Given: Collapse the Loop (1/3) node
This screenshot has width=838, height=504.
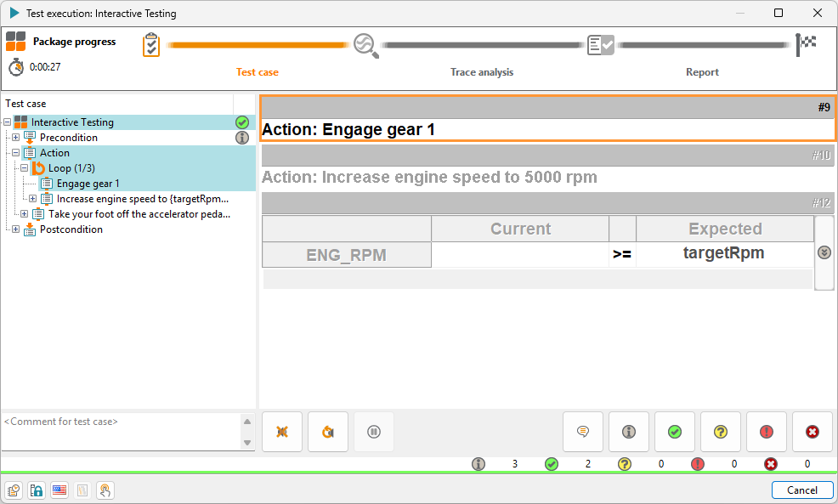Looking at the screenshot, I should (25, 168).
